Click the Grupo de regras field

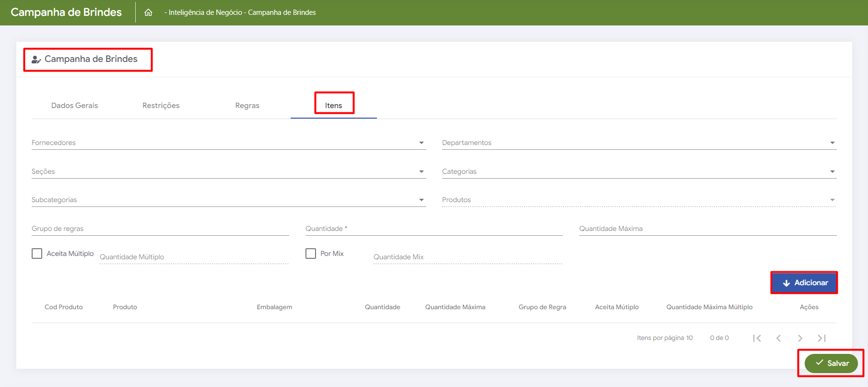[x=160, y=229]
